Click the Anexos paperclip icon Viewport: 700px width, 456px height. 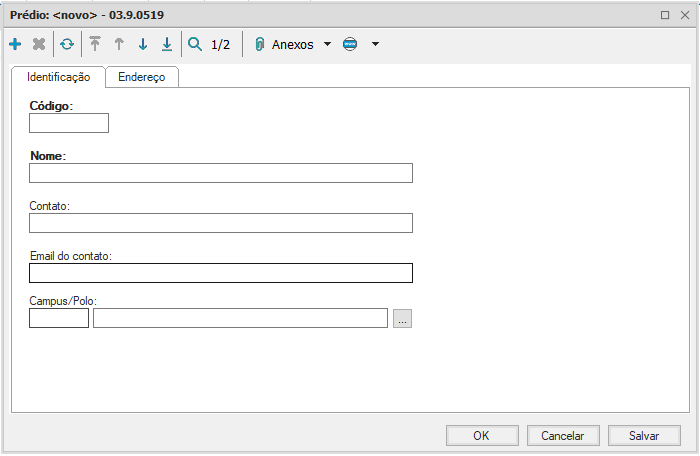tap(259, 45)
